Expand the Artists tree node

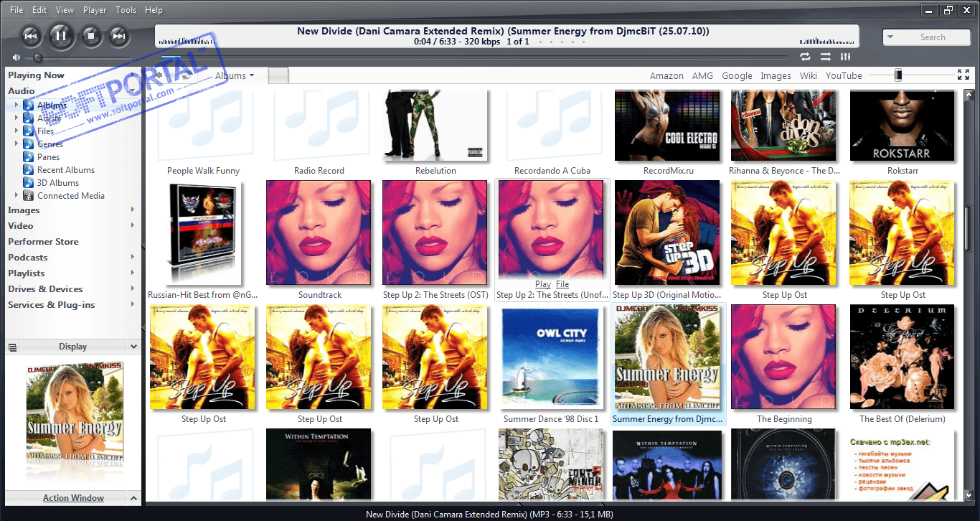point(17,118)
